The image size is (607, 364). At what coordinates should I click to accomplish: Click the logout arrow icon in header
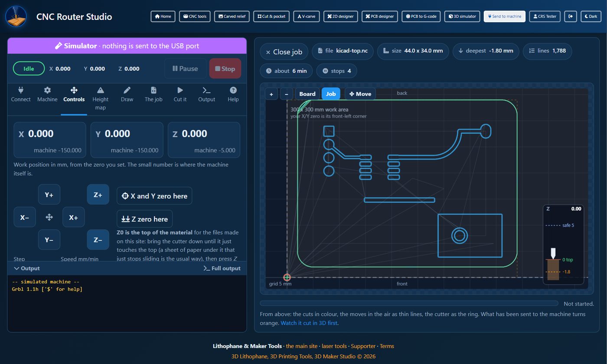point(571,16)
